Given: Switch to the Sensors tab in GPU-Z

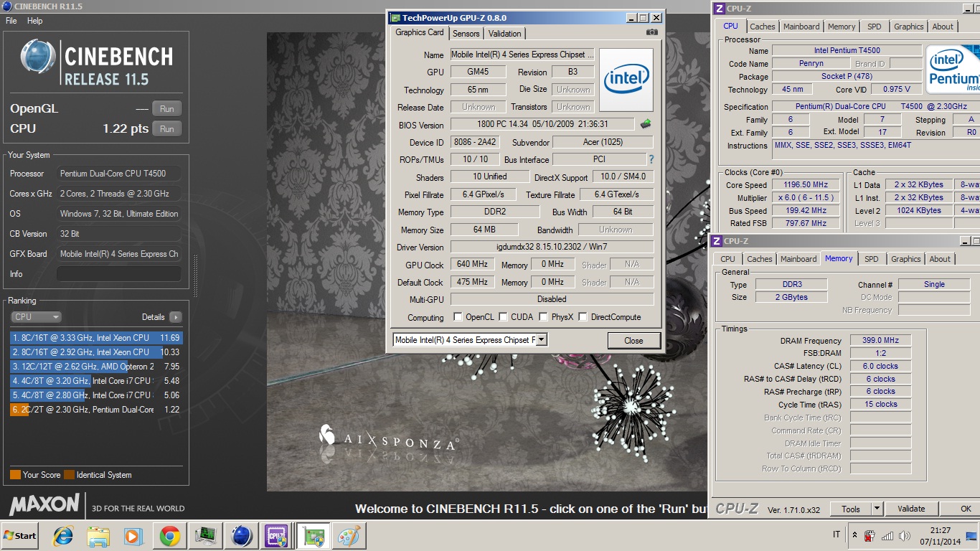Looking at the screenshot, I should tap(466, 34).
